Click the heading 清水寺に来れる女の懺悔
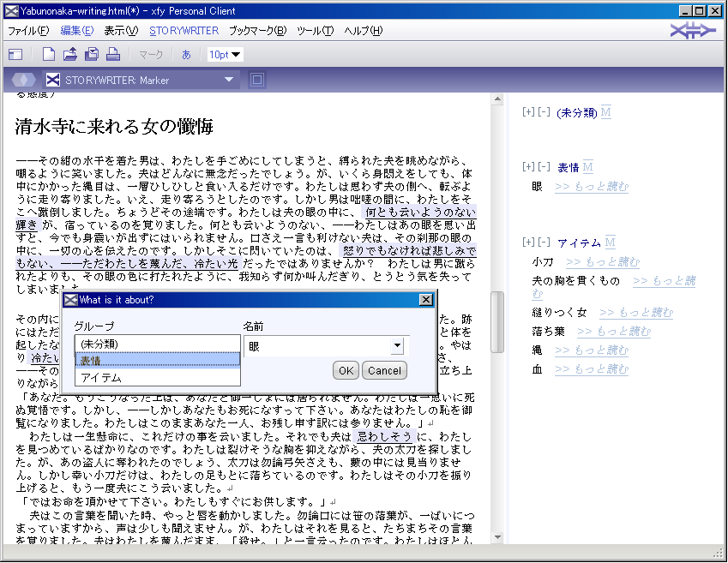This screenshot has width=728, height=563. [114, 126]
